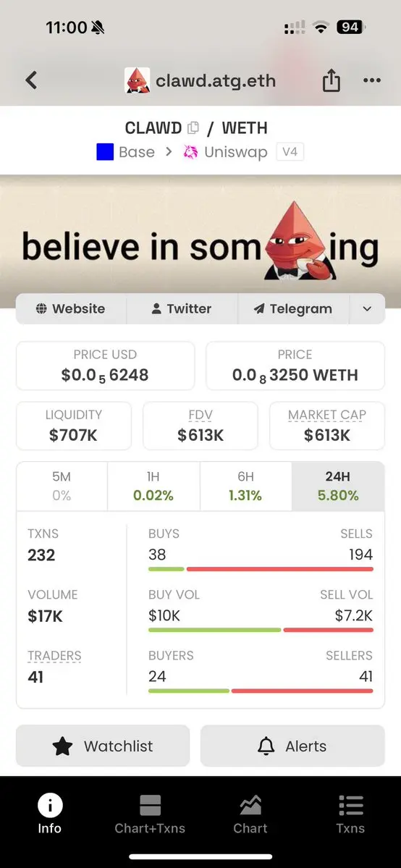Expand more links chevron beside Telegram
This screenshot has width=401, height=868.
367,309
